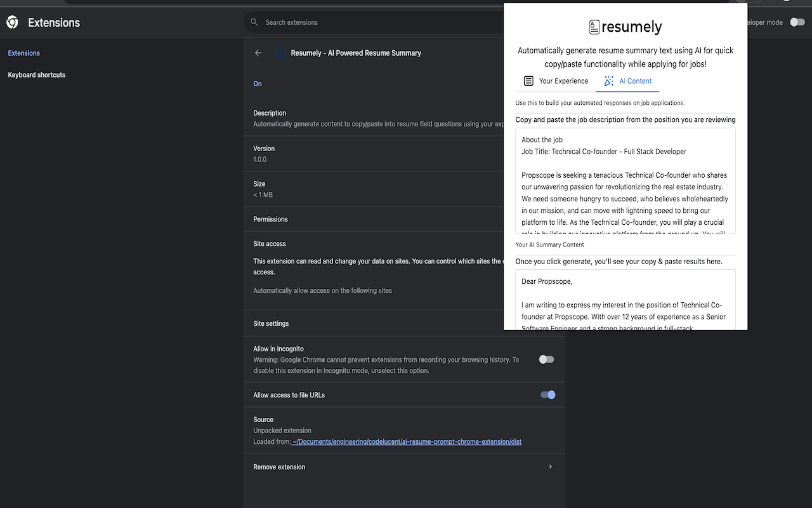The image size is (812, 508).
Task: Click inside the job description text area
Action: (625, 181)
